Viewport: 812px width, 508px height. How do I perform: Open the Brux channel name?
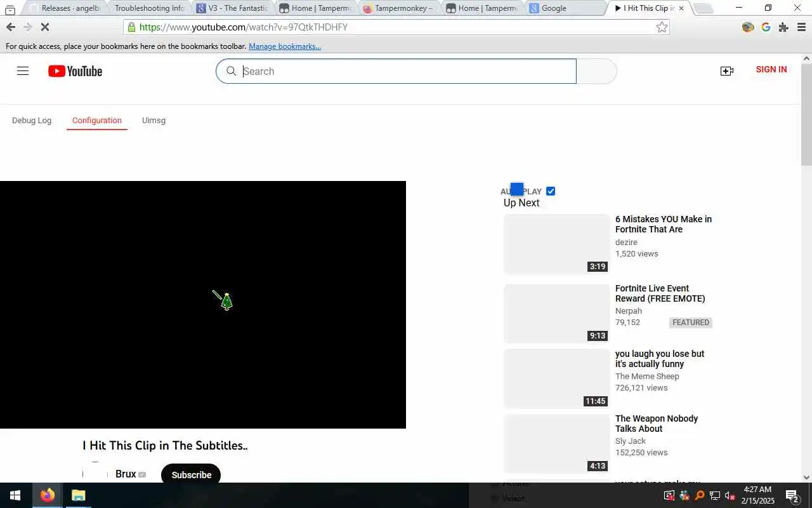[126, 474]
